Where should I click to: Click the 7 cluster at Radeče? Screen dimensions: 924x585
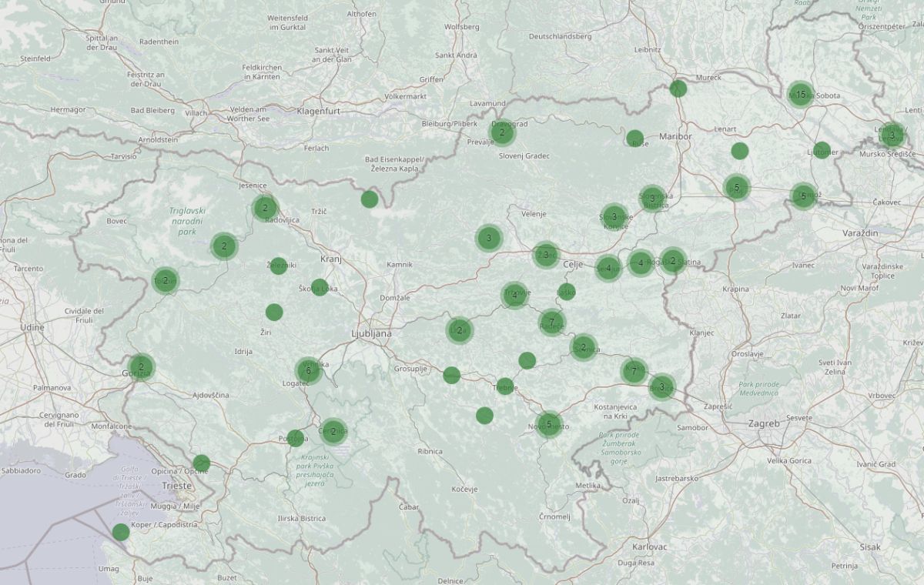tap(551, 322)
